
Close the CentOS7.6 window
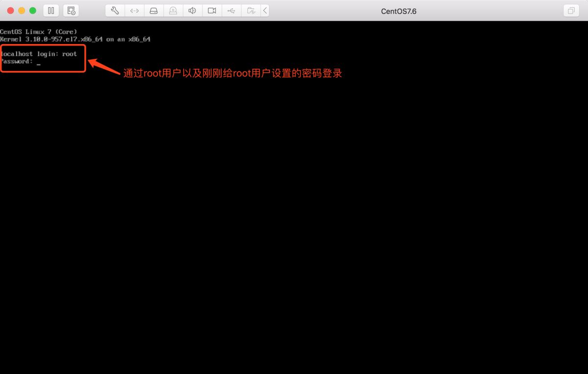point(10,10)
